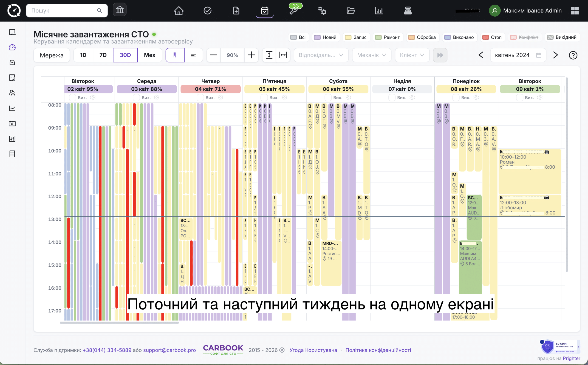The width and height of the screenshot is (588, 365).
Task: Click the checkmark tasks icon in top bar
Action: (207, 11)
